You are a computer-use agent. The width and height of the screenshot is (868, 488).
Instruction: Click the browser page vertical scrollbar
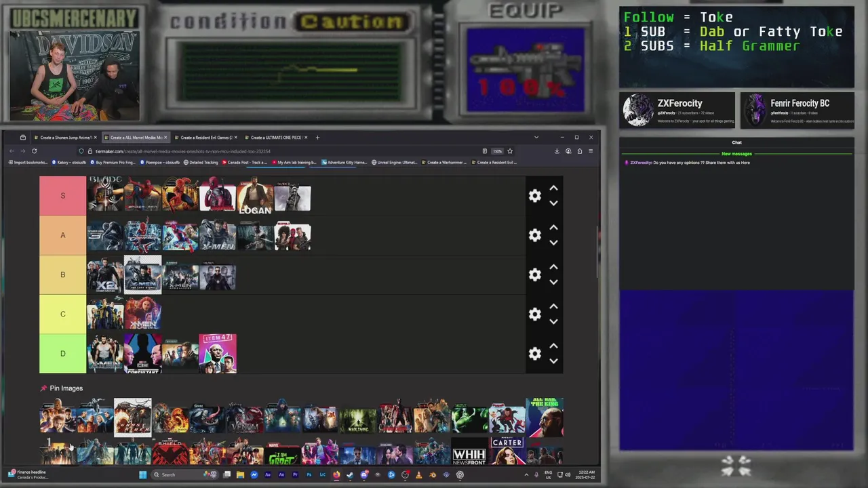point(597,251)
